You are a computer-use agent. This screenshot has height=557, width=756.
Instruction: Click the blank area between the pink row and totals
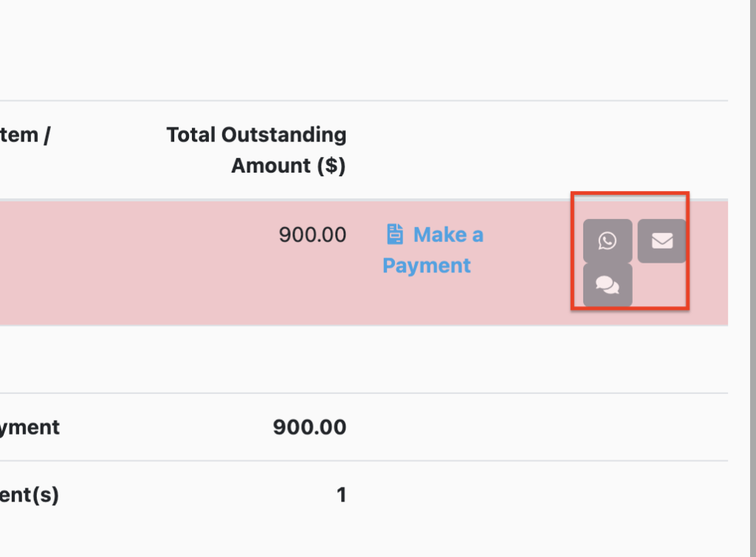pyautogui.click(x=364, y=359)
